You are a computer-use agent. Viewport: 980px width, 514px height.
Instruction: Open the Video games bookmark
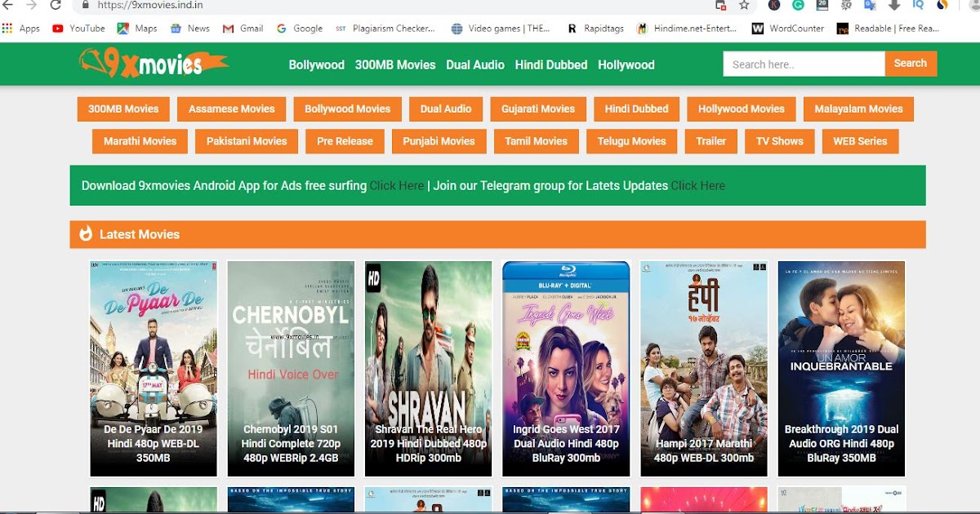coord(500,28)
